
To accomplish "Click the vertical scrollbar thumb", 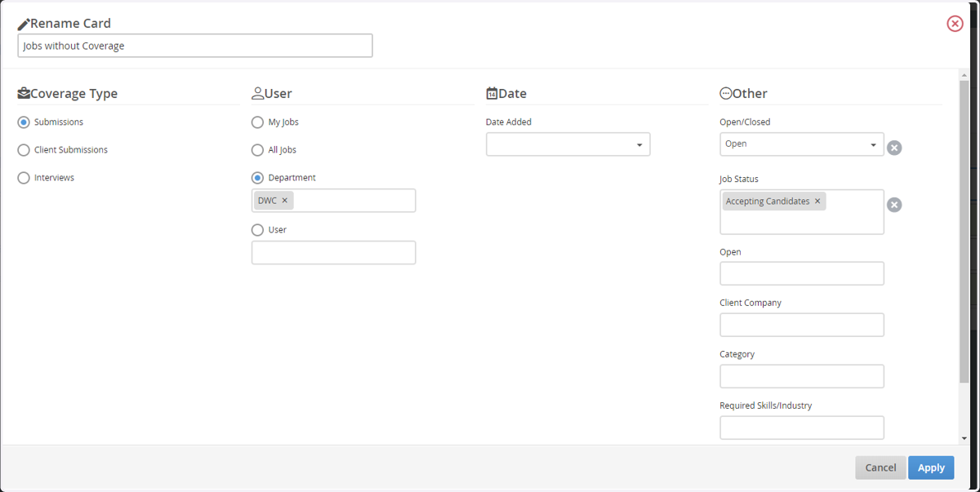I will coord(964,231).
